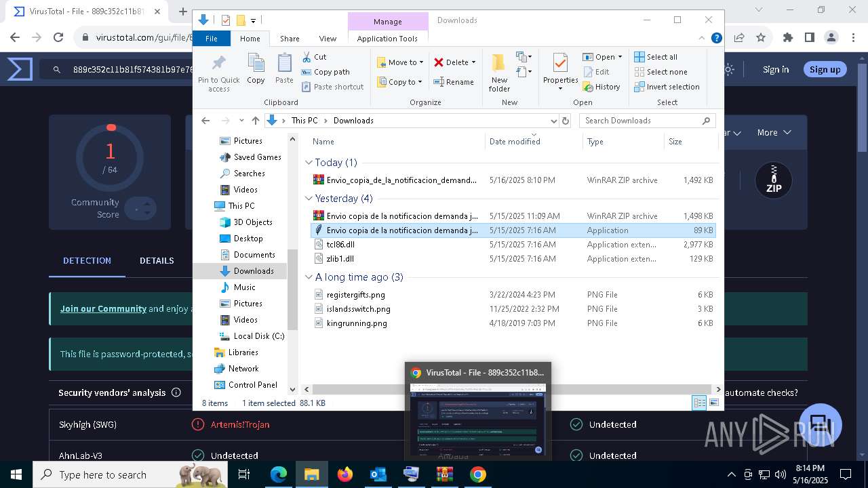The height and width of the screenshot is (488, 868).
Task: Click the Back navigation arrow
Action: [205, 121]
